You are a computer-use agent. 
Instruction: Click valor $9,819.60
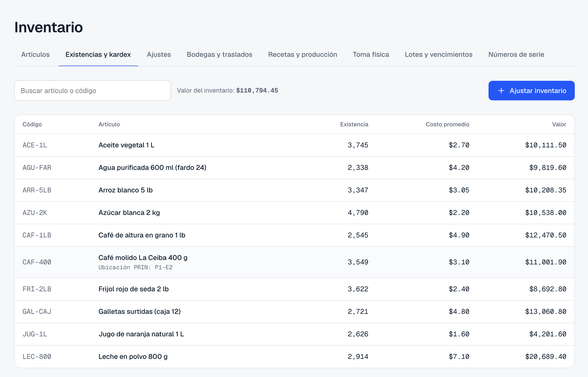click(548, 168)
